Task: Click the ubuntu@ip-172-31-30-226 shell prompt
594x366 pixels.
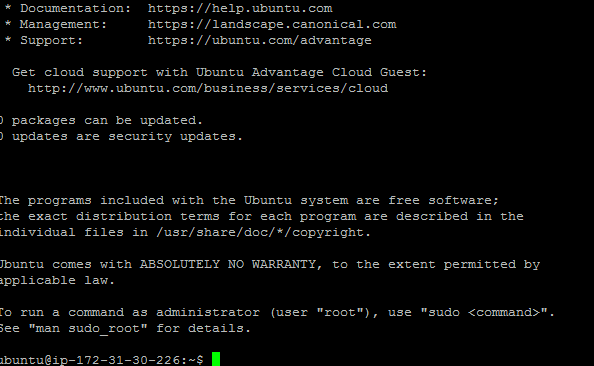Action: (x=102, y=360)
